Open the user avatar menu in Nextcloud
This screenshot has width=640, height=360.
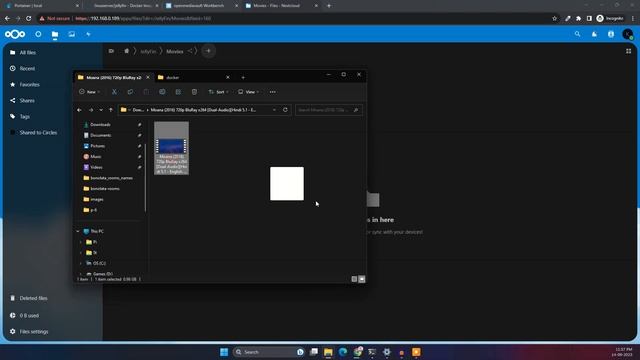628,34
